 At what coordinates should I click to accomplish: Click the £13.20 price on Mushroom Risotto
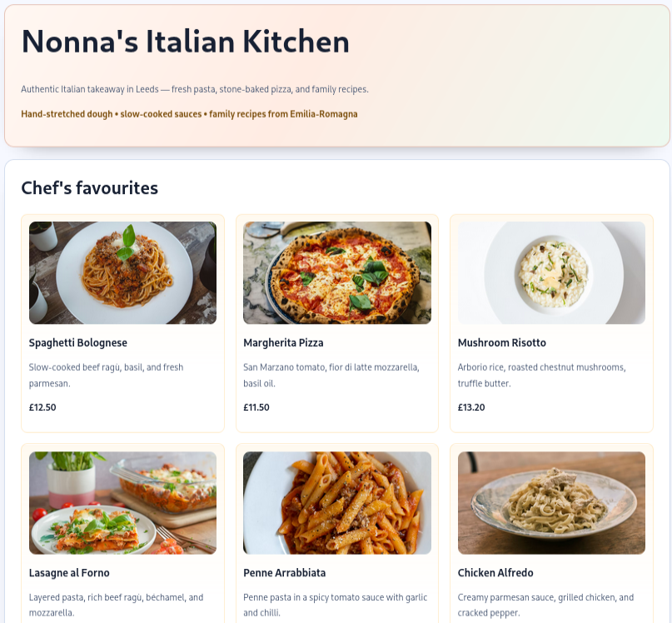click(x=470, y=407)
